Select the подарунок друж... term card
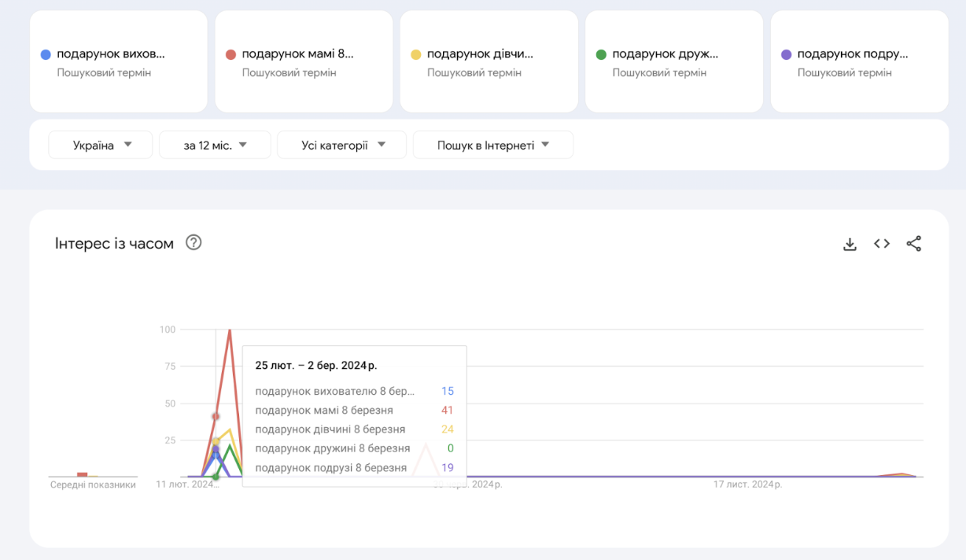 point(673,61)
